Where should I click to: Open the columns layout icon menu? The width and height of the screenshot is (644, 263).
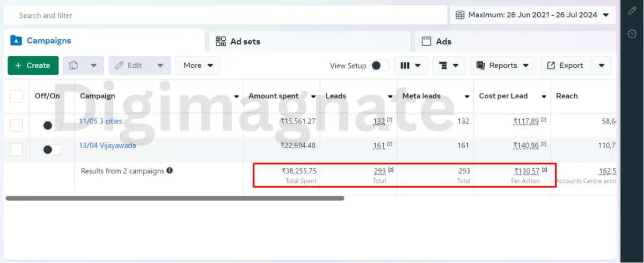point(411,65)
